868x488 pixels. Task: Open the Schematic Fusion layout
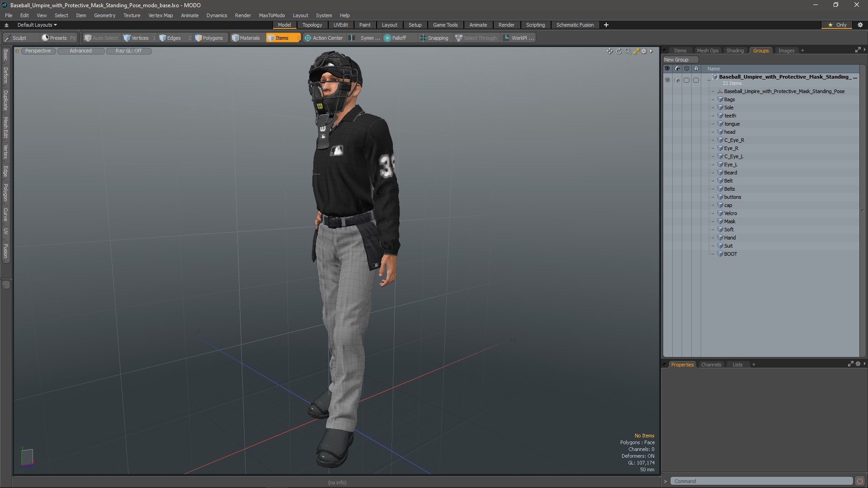pos(575,25)
